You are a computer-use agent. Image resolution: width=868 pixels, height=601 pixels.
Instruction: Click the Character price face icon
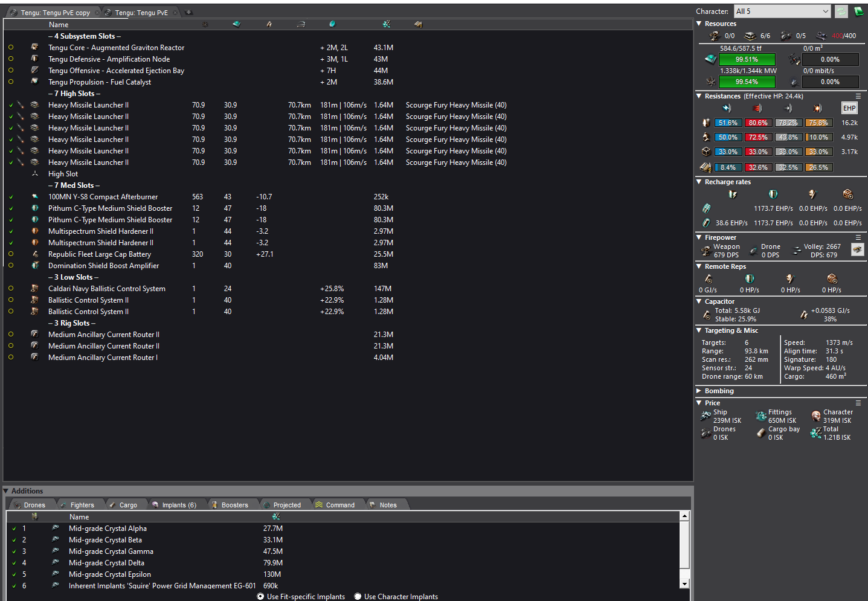point(816,416)
